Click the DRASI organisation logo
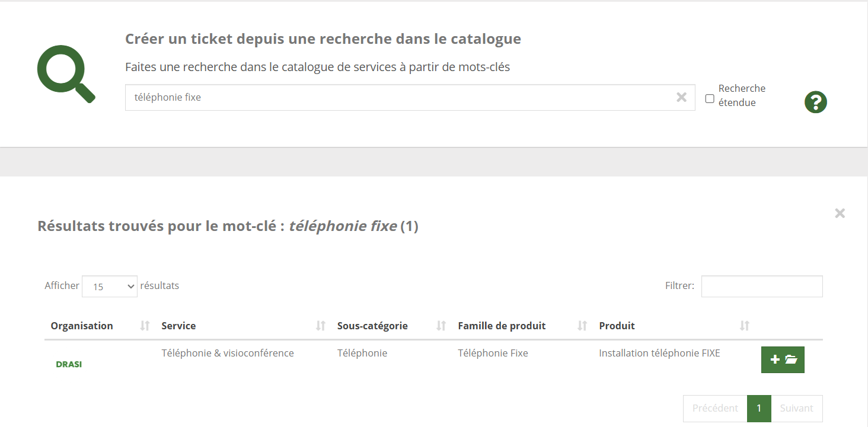The height and width of the screenshot is (427, 868). pyautogui.click(x=69, y=364)
